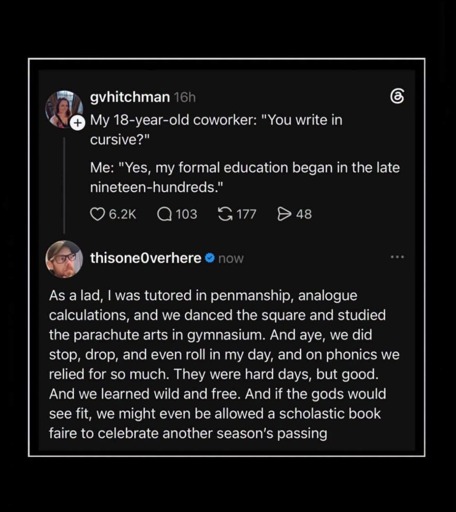Image resolution: width=456 pixels, height=512 pixels.
Task: Share post with paper plane icon
Action: pyautogui.click(x=284, y=214)
